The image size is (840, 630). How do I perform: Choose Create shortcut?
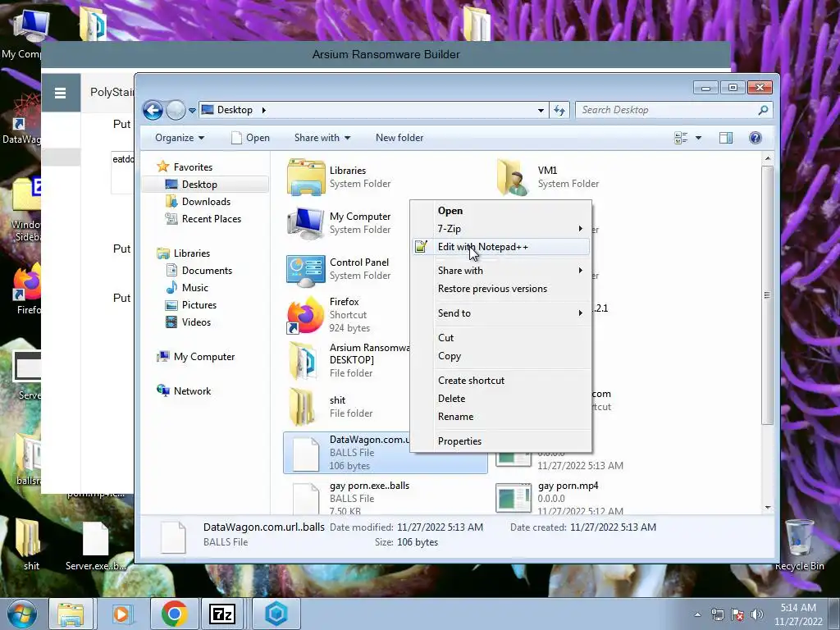(502, 381)
